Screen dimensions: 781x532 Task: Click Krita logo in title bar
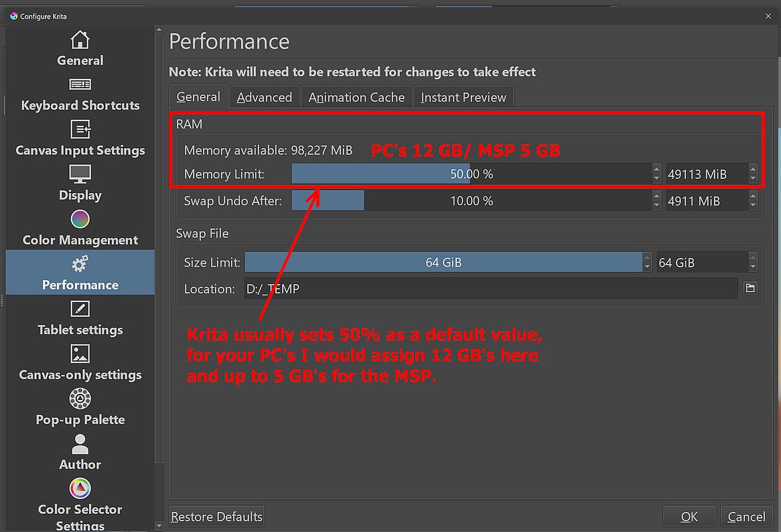click(13, 16)
